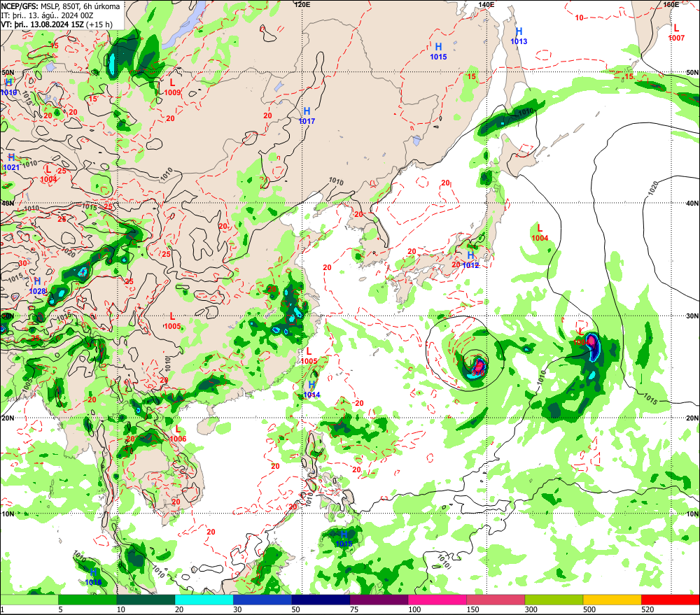Click the "IT: þri.. 13. ágú.. 2024 00Z" line

pyautogui.click(x=47, y=15)
